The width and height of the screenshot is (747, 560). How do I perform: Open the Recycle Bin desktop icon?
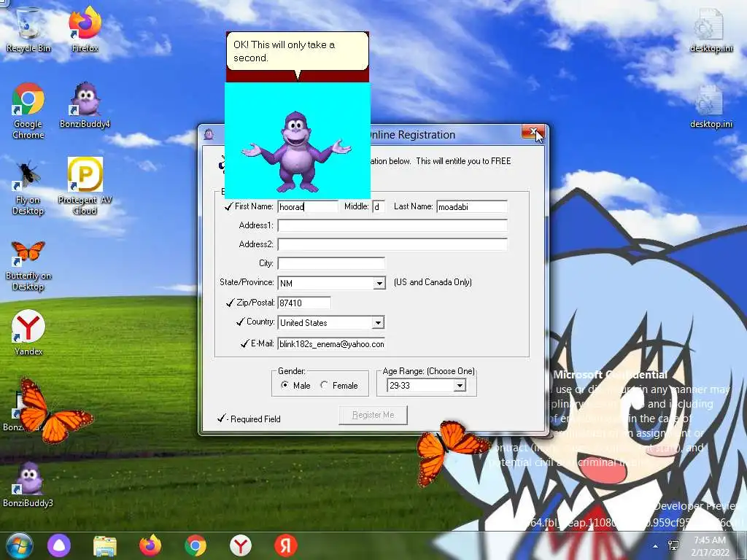coord(28,29)
